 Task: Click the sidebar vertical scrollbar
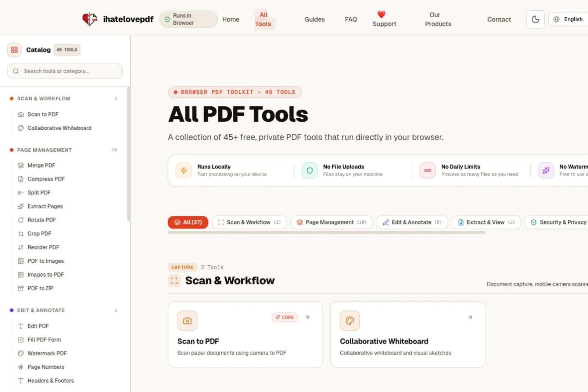pos(129,154)
